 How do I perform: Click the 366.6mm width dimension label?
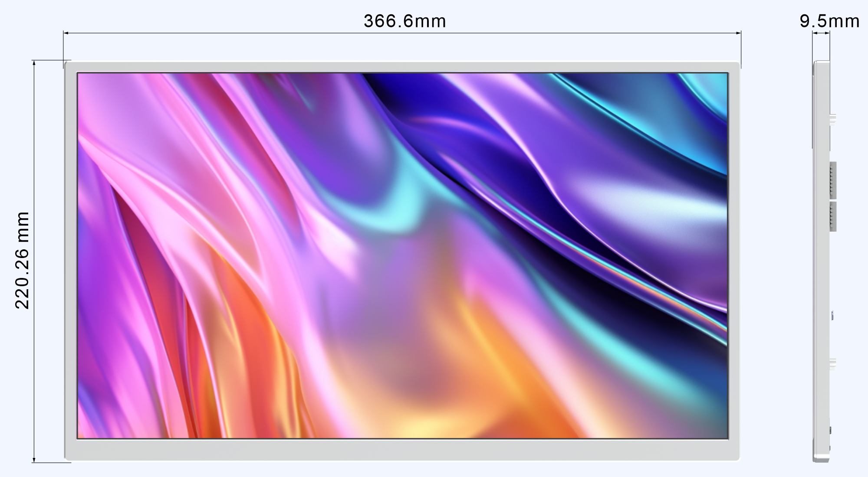click(404, 21)
